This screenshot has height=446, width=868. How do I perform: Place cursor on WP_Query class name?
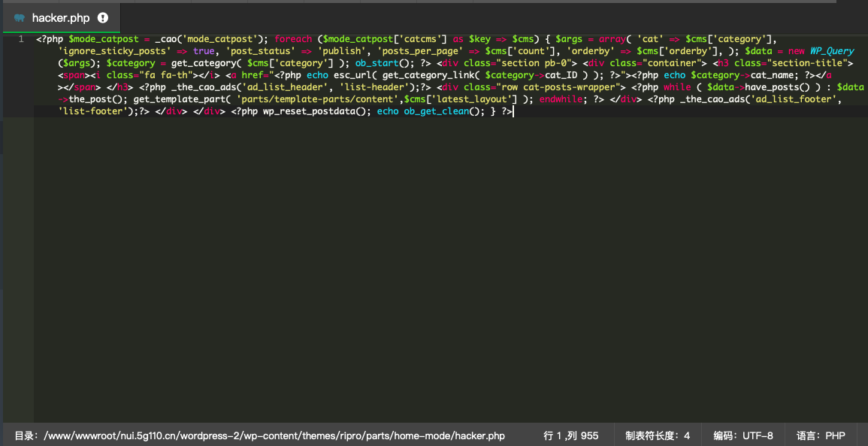tap(831, 51)
